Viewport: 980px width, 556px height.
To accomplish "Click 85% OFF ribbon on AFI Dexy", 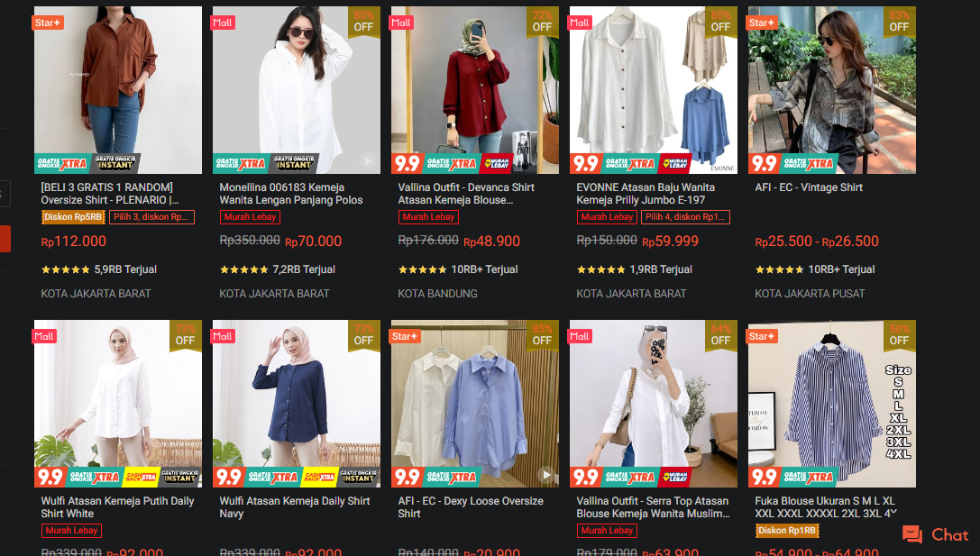I will point(543,335).
